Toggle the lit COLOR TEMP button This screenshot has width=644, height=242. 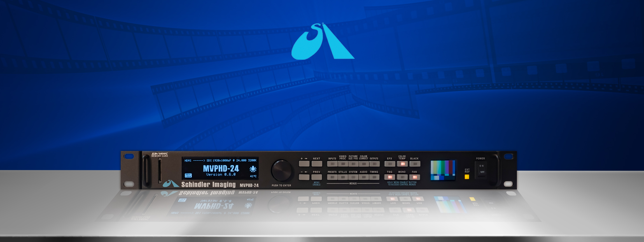[x=402, y=164]
